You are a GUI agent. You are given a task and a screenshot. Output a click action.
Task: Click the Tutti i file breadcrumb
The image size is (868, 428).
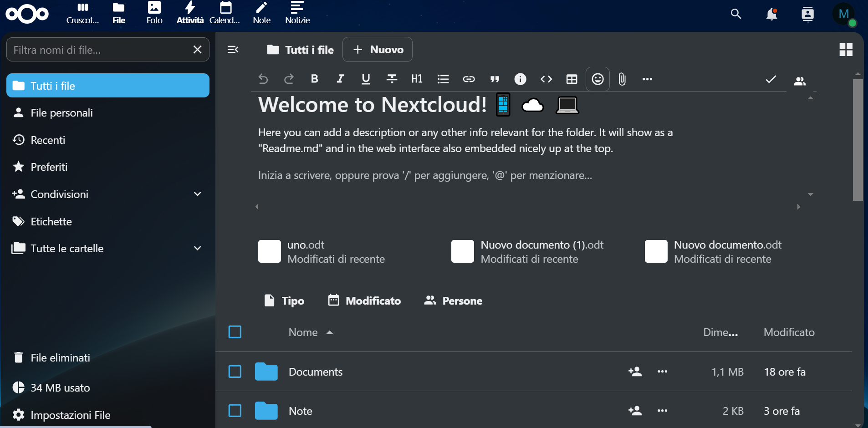click(x=301, y=50)
